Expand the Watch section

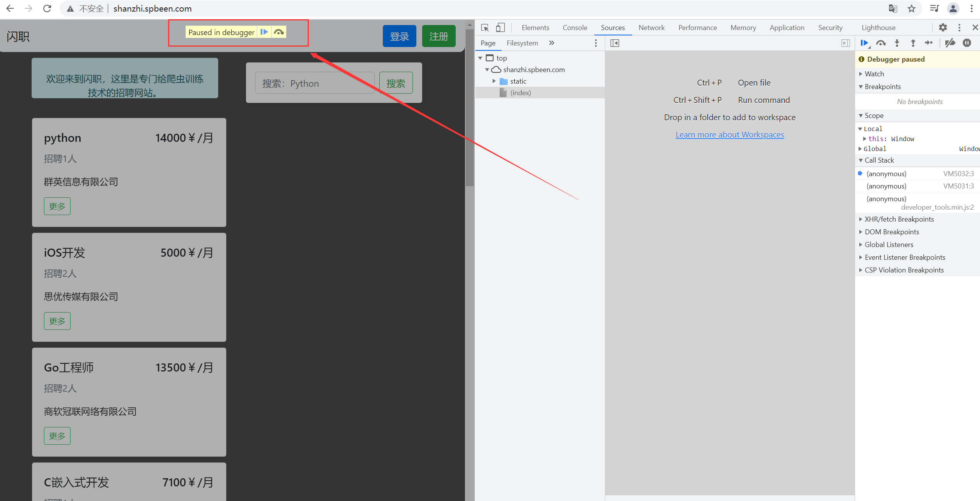874,74
